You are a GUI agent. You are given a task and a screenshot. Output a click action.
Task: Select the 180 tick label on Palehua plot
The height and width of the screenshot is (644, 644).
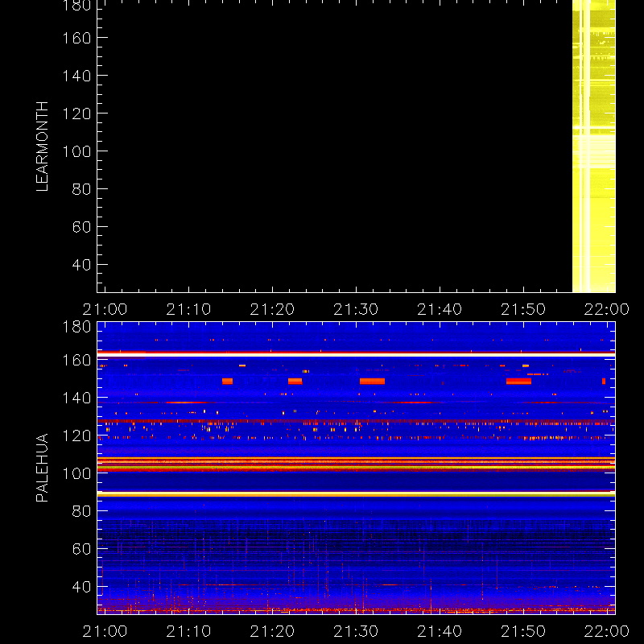click(x=76, y=328)
